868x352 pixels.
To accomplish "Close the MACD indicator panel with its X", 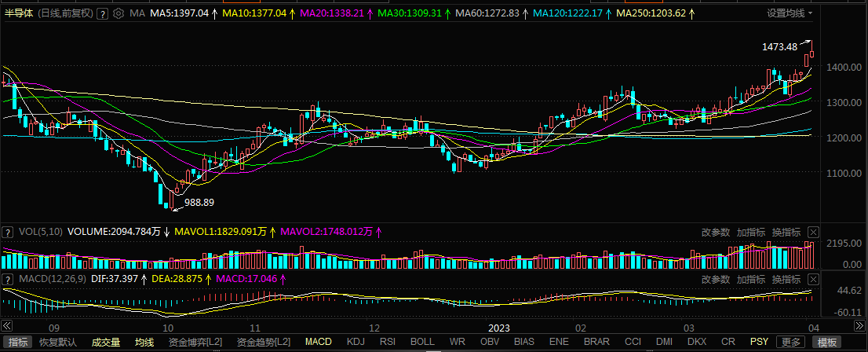I will (x=813, y=279).
